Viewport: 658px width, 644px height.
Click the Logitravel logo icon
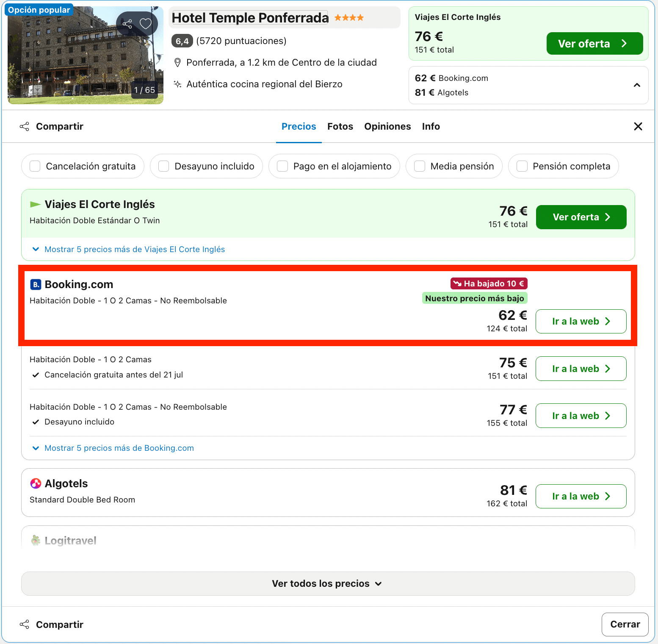point(36,540)
